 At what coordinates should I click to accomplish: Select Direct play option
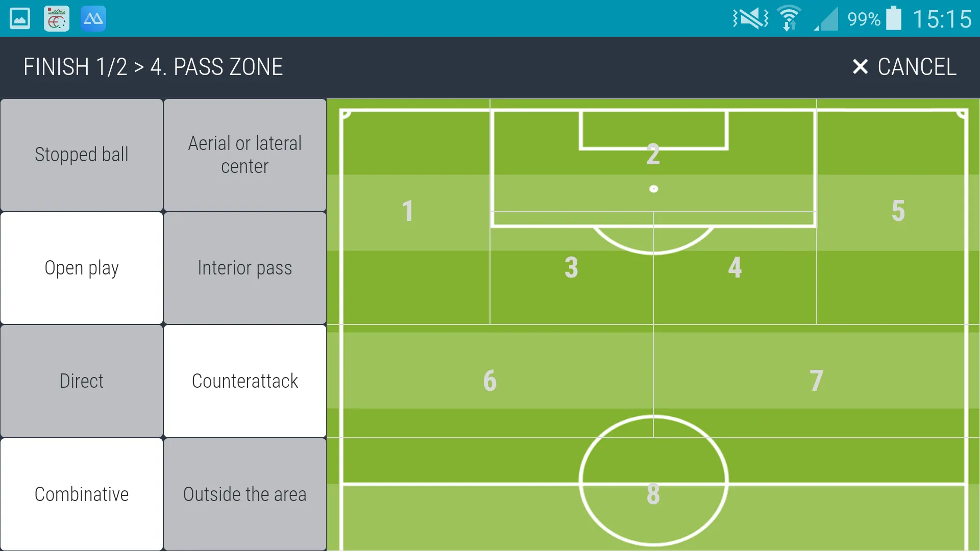(x=81, y=380)
